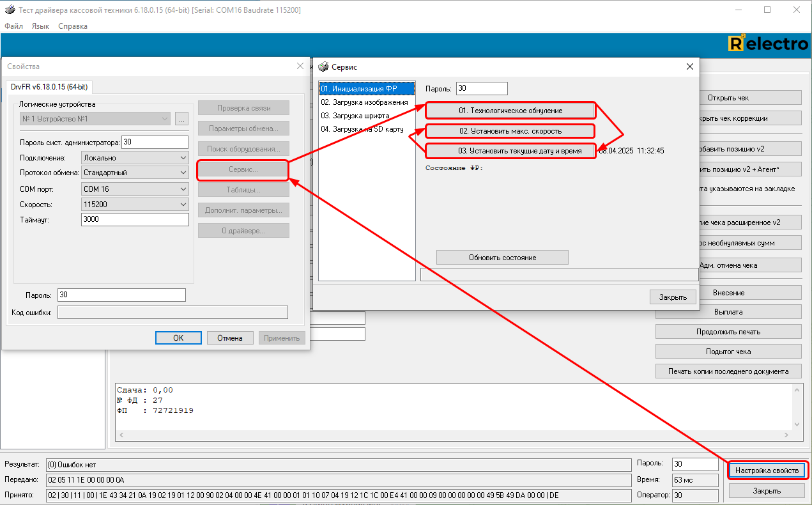Select Загрузка изображения in service list
Image resolution: width=812 pixels, height=505 pixels.
[x=364, y=102]
